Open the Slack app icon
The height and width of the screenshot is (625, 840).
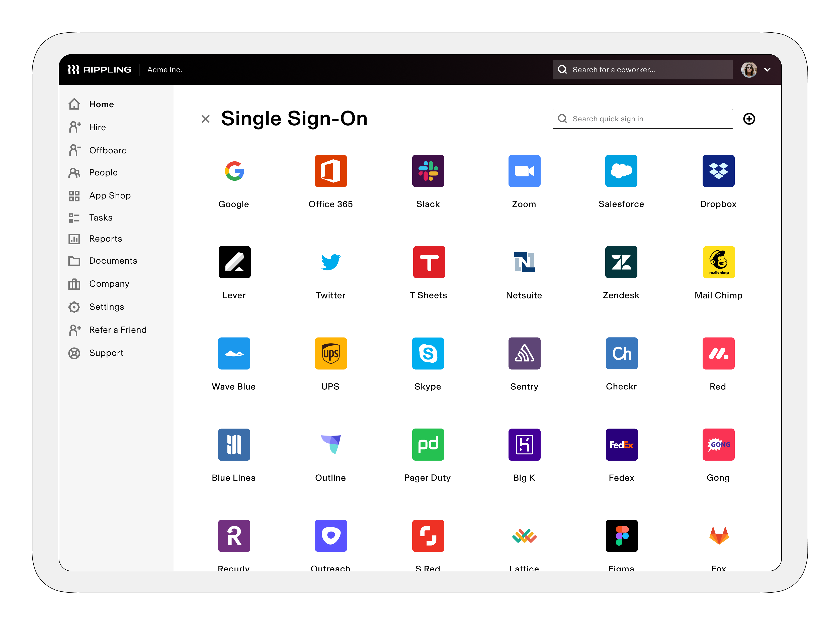428,171
